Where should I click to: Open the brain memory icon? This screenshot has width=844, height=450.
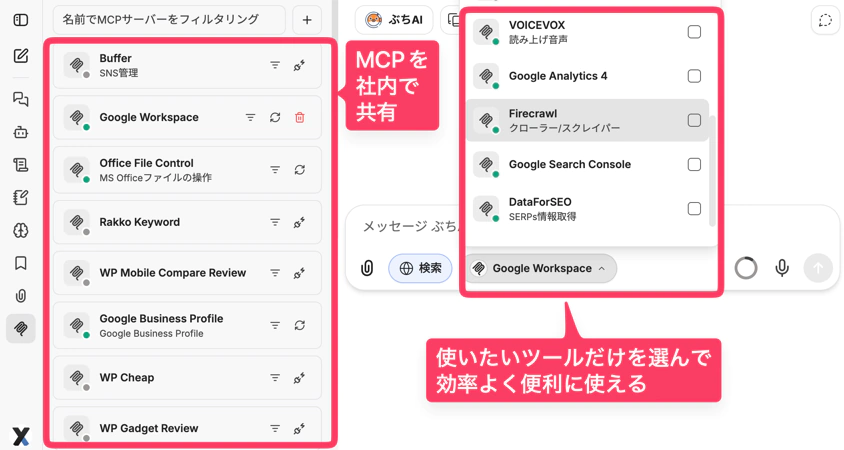coord(20,230)
